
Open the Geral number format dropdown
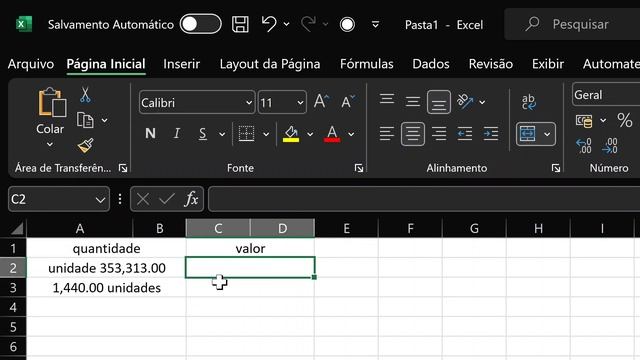(x=606, y=95)
